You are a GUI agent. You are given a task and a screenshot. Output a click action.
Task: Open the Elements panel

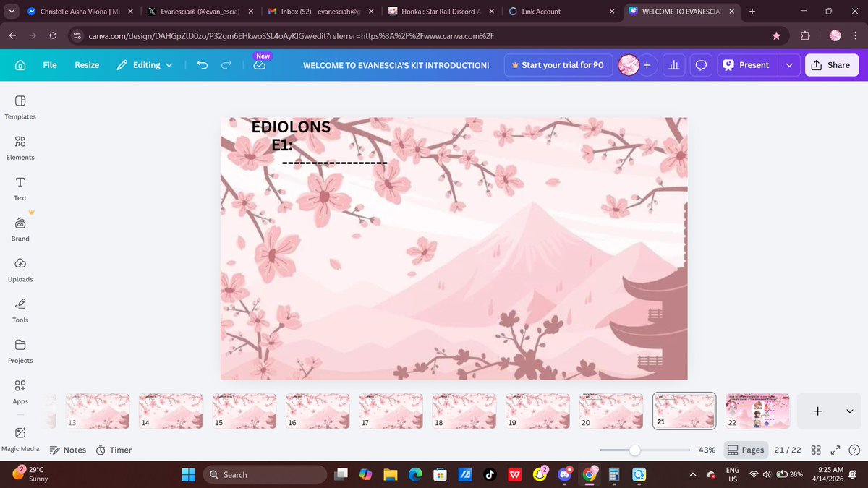(20, 147)
